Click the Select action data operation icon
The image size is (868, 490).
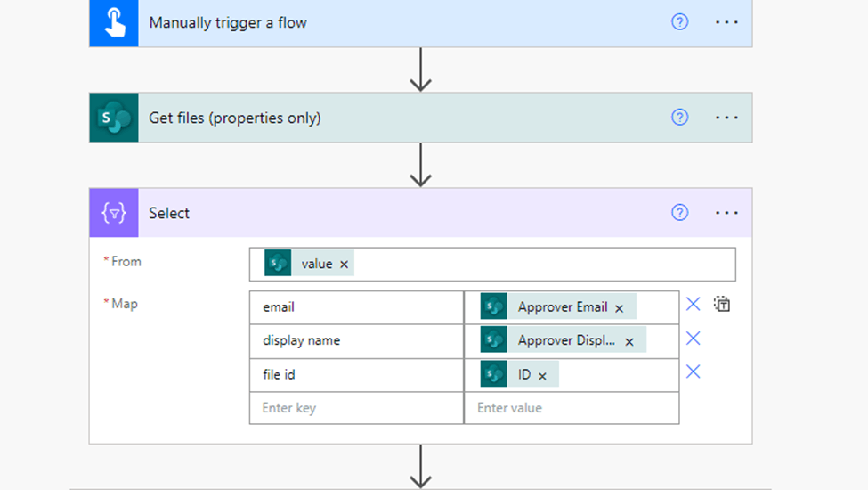[x=113, y=213]
